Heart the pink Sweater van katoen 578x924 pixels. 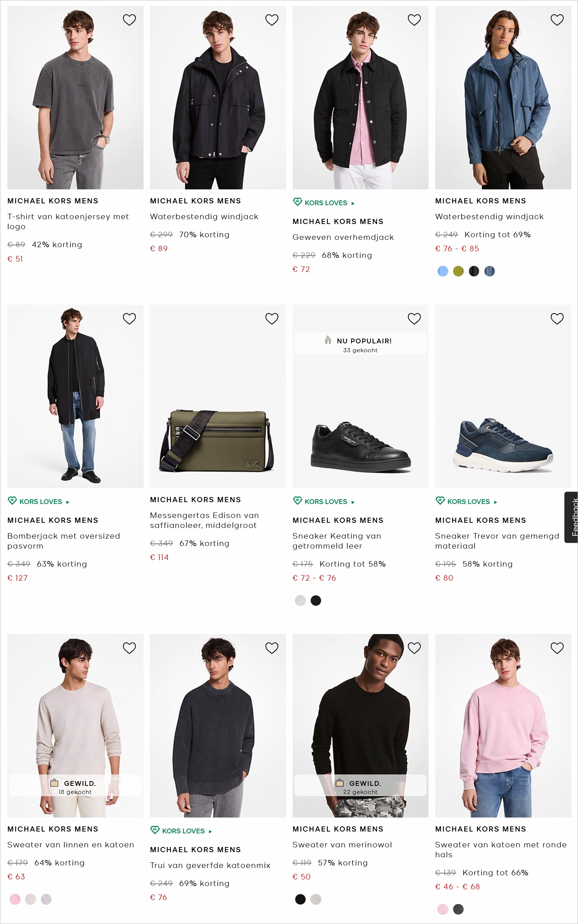(x=557, y=648)
